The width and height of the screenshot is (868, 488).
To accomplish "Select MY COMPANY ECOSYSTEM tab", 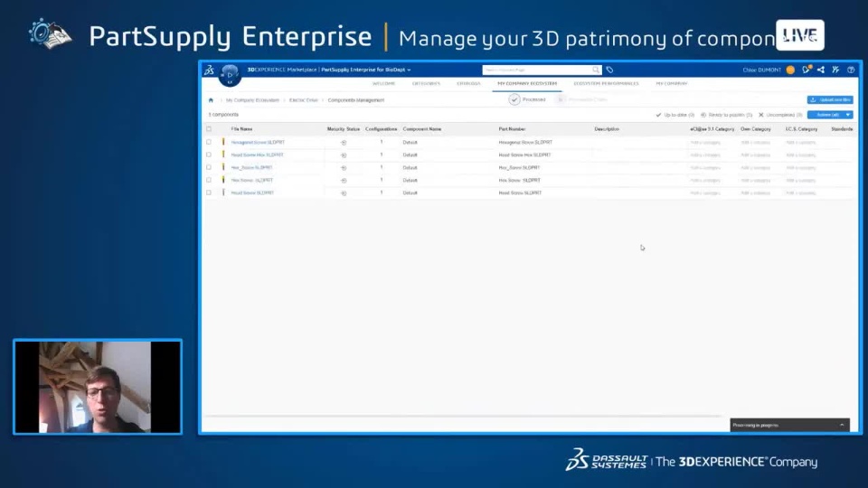I will click(527, 83).
